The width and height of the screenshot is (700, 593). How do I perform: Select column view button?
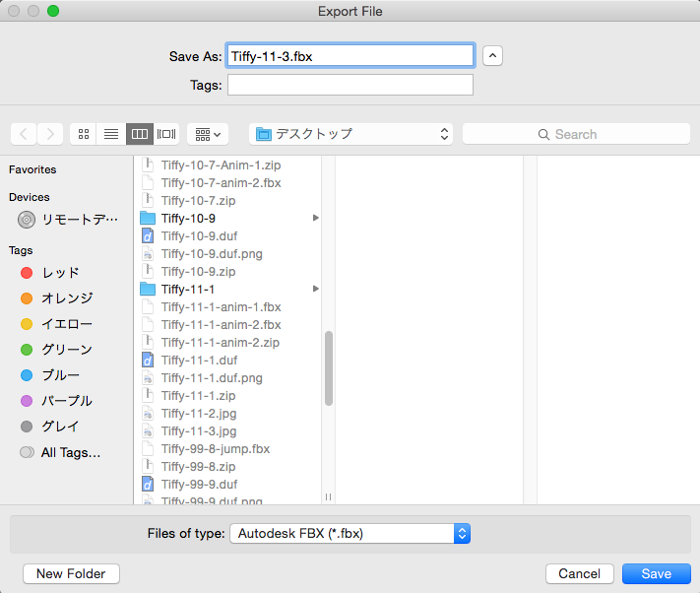(x=140, y=134)
